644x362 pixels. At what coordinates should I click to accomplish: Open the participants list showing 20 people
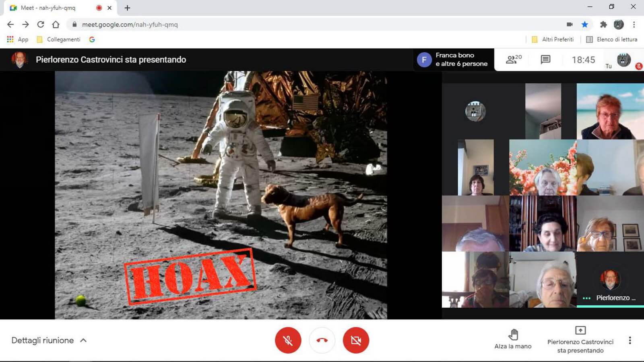point(514,60)
